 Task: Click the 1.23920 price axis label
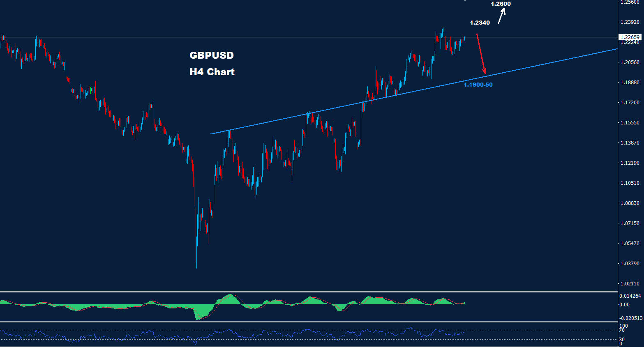pyautogui.click(x=630, y=22)
